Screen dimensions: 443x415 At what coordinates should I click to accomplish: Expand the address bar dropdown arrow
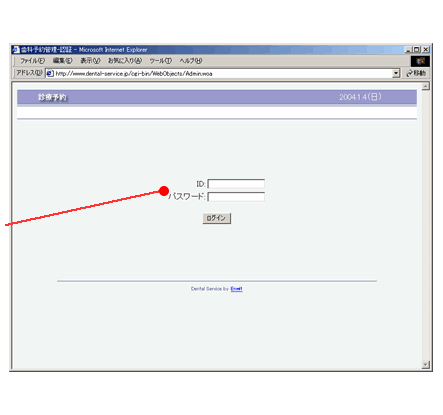pyautogui.click(x=396, y=73)
